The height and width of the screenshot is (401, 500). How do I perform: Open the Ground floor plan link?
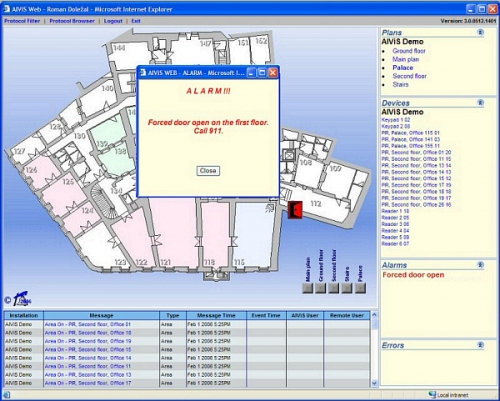409,51
